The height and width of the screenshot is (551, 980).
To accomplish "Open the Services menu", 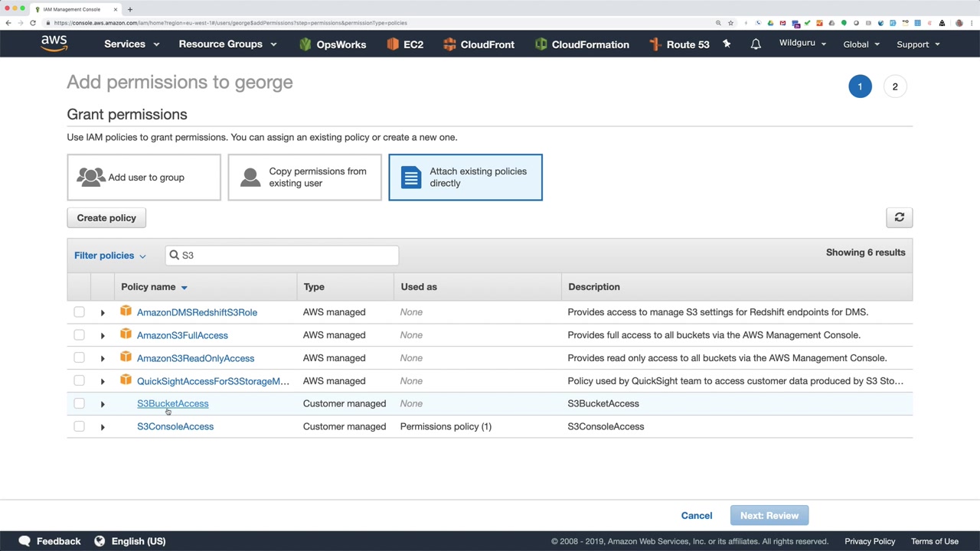I will pos(132,44).
